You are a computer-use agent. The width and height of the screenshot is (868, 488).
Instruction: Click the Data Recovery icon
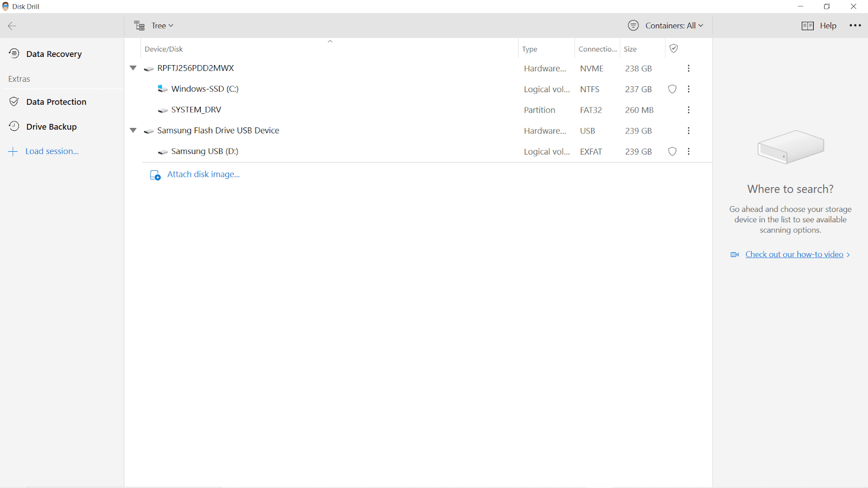pos(14,53)
